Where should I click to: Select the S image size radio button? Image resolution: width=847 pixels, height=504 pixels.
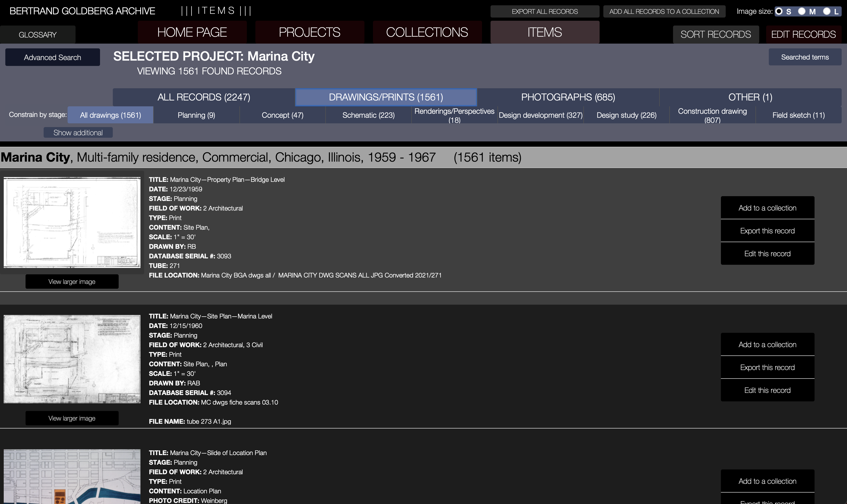tap(779, 11)
